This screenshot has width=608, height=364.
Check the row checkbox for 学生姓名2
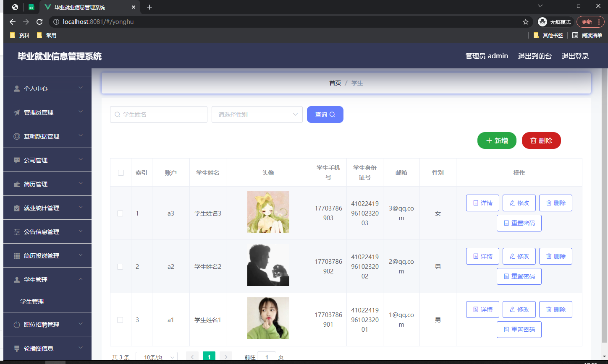pos(121,266)
